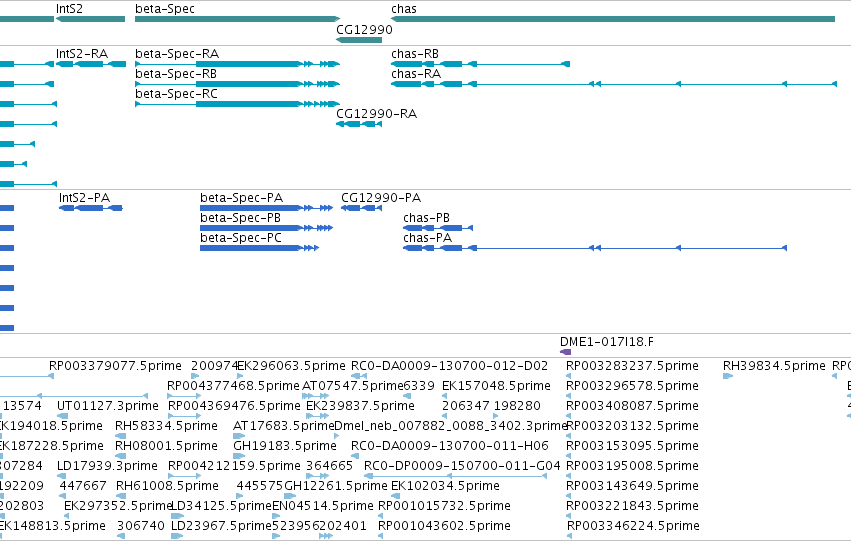Click label EK194018.5prime
The width and height of the screenshot is (851, 541).
52,426
